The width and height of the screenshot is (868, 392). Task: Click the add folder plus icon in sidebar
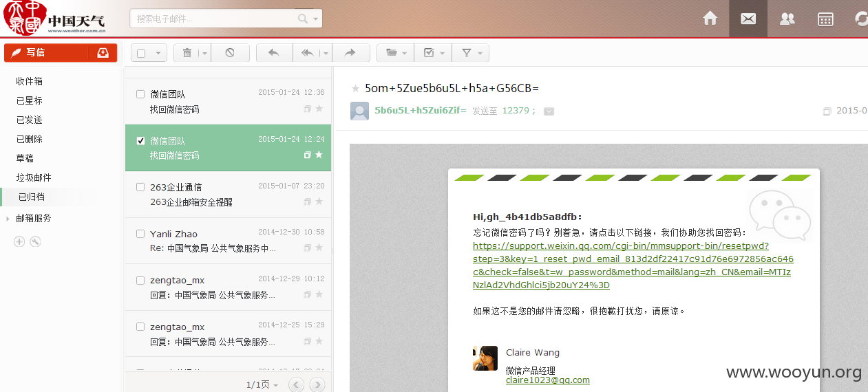click(19, 241)
